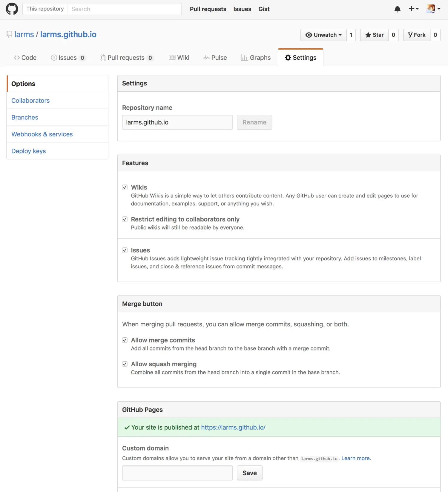Click the pull request icon on its tab
Image resolution: width=448 pixels, height=492 pixels.
[x=103, y=58]
